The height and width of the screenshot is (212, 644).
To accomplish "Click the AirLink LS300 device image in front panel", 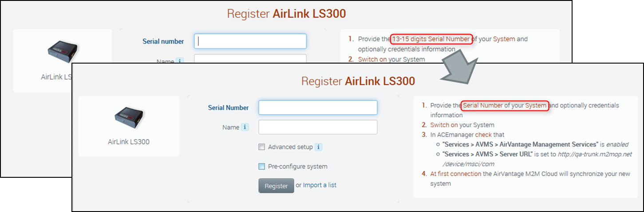I will pyautogui.click(x=128, y=121).
